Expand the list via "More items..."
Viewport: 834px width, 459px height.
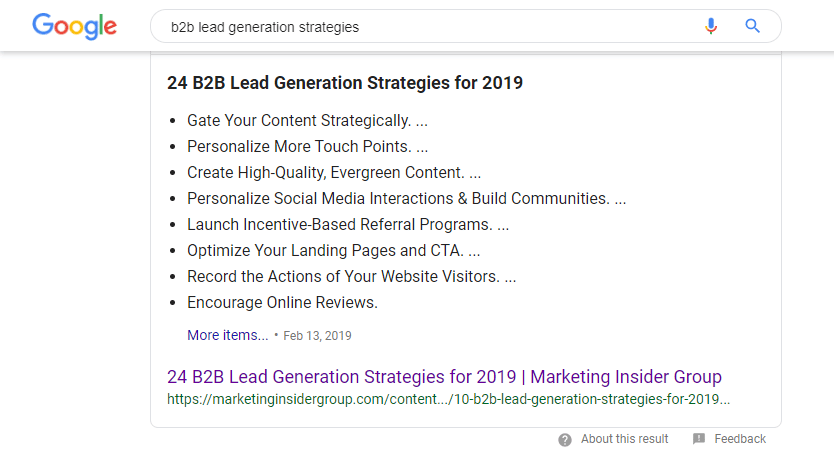tap(227, 335)
